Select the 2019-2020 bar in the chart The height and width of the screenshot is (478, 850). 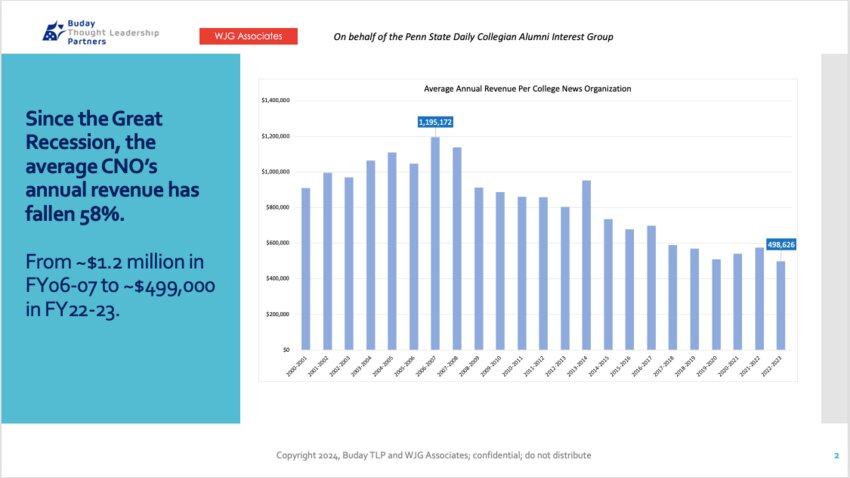(x=716, y=305)
